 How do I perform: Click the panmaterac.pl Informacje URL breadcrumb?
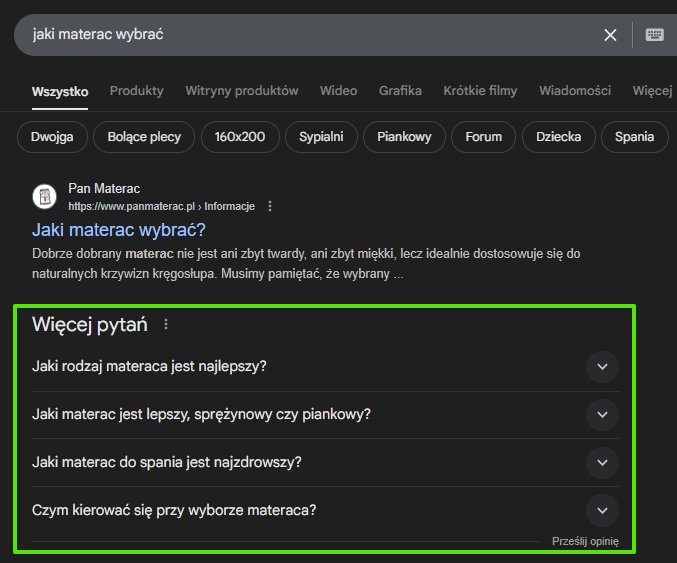pyautogui.click(x=161, y=206)
